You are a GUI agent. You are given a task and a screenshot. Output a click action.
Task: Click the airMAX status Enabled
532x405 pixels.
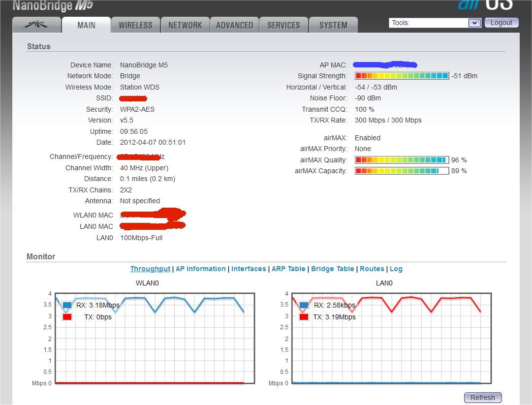(368, 138)
